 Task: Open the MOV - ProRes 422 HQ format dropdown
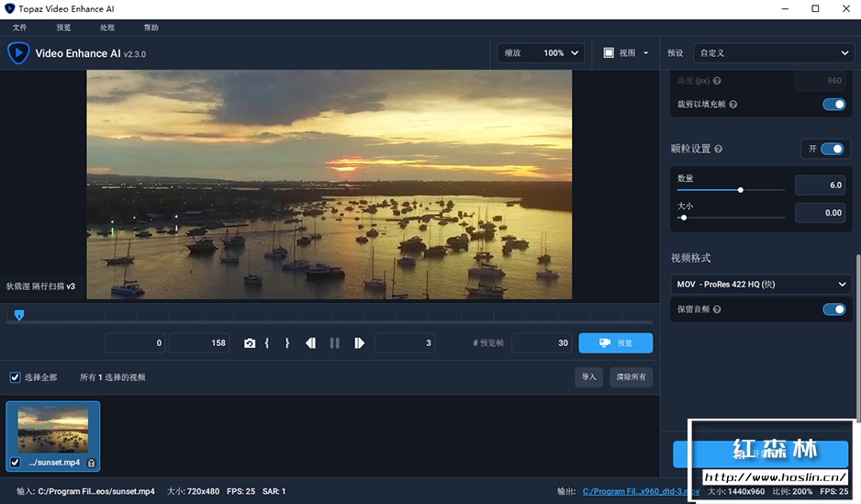click(761, 285)
